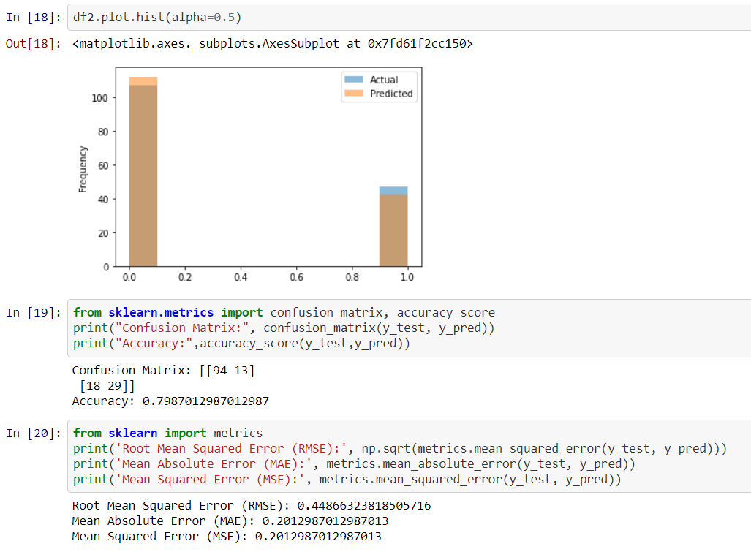The image size is (751, 560).
Task: Click the print Confusion Matrix code line
Action: (284, 328)
